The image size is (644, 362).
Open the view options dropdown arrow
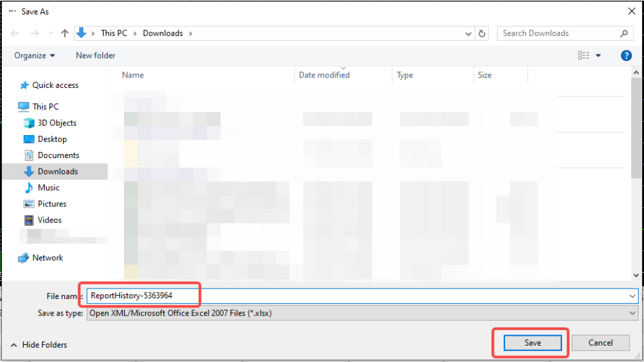point(598,56)
